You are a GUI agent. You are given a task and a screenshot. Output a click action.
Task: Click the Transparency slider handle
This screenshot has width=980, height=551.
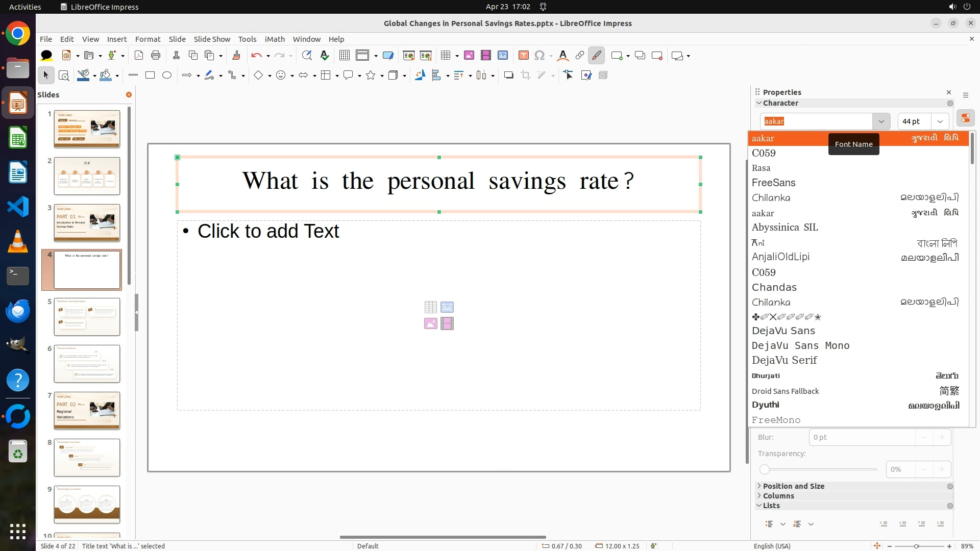765,469
